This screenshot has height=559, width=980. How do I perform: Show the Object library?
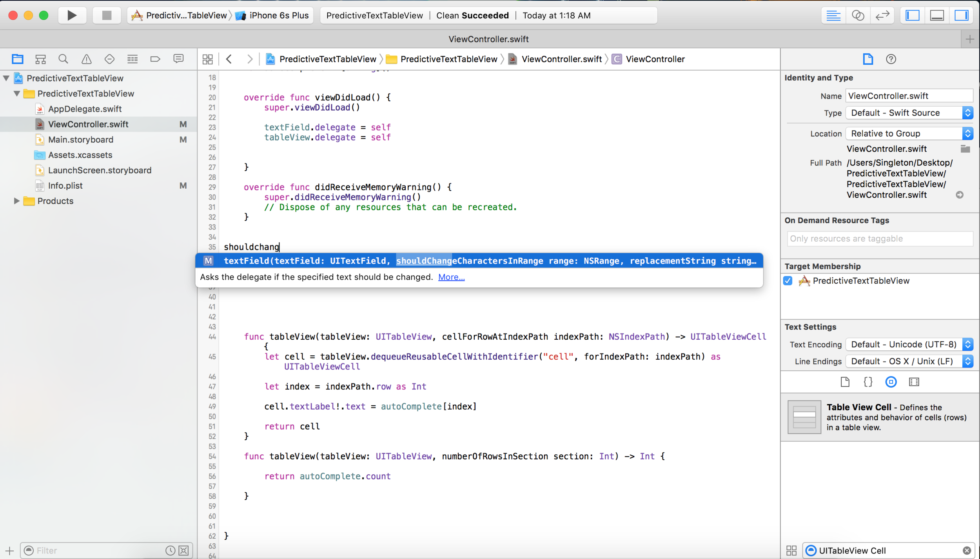891,382
